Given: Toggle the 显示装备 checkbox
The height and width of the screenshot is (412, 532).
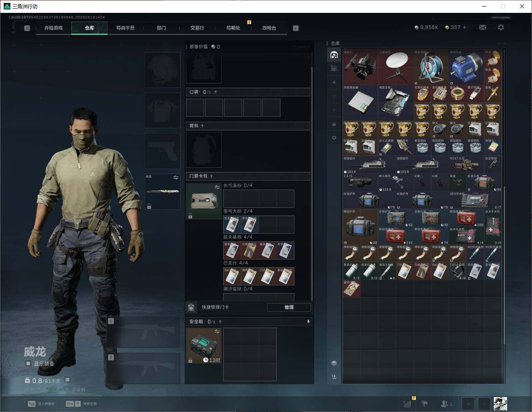Looking at the screenshot, I should click(x=28, y=363).
